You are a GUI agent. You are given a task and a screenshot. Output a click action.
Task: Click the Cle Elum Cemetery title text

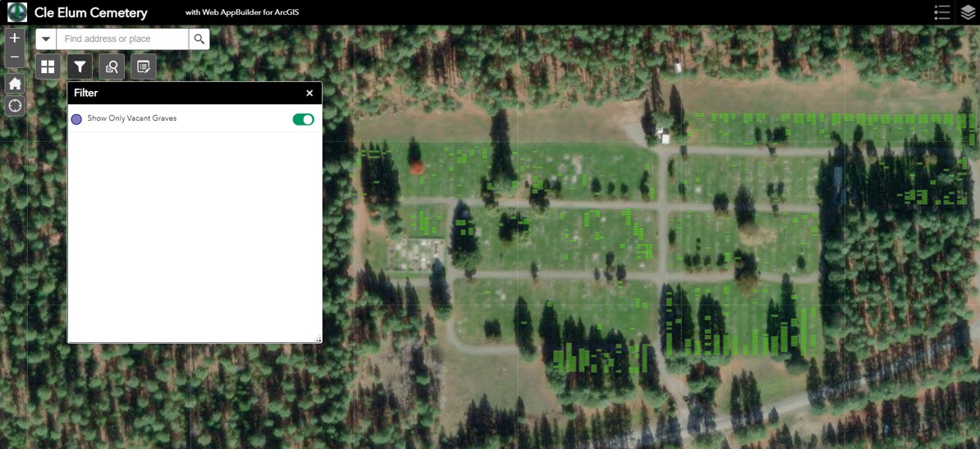91,12
